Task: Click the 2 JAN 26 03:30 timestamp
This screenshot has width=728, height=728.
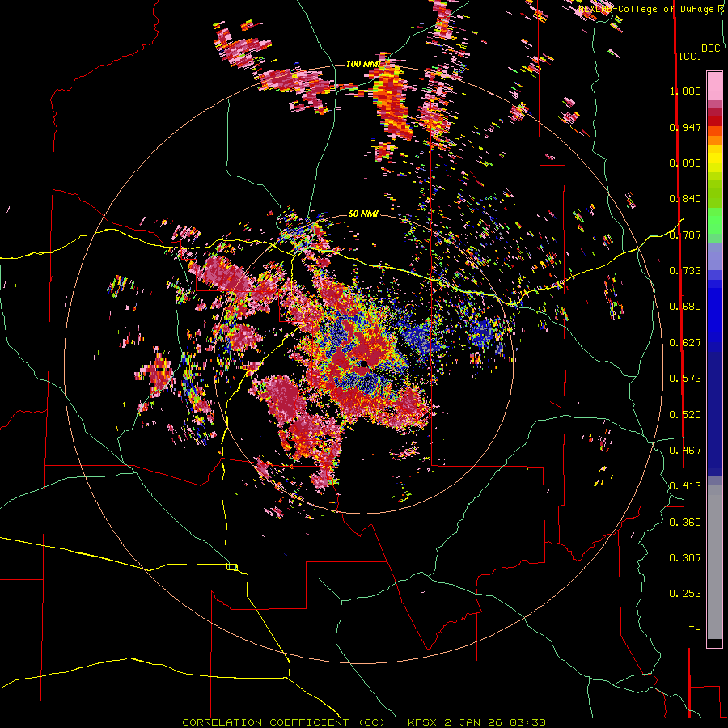Action: pos(495,722)
